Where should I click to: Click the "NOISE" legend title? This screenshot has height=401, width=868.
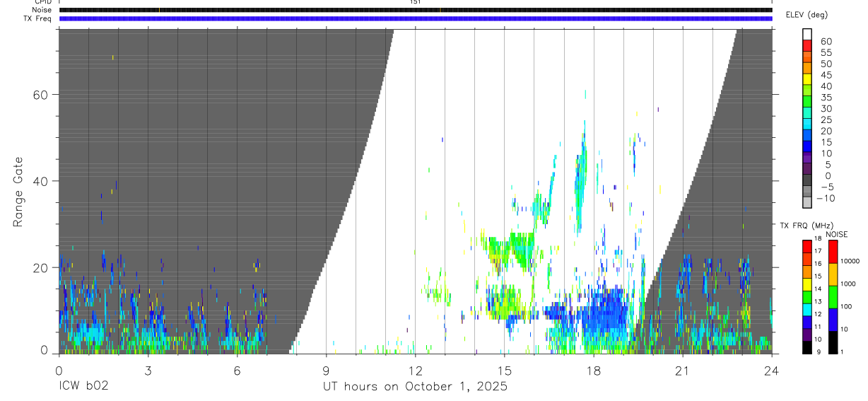tap(837, 234)
